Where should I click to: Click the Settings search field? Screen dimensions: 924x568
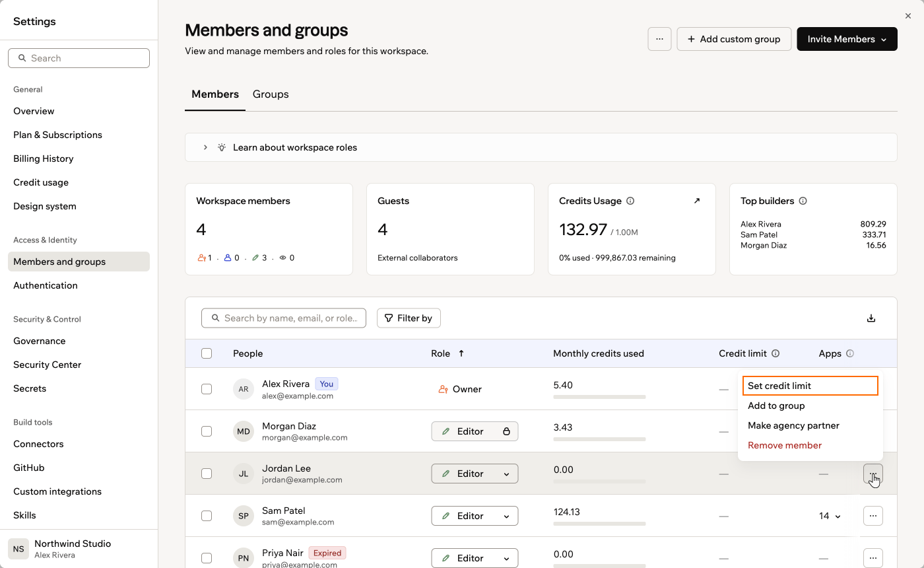coord(79,58)
